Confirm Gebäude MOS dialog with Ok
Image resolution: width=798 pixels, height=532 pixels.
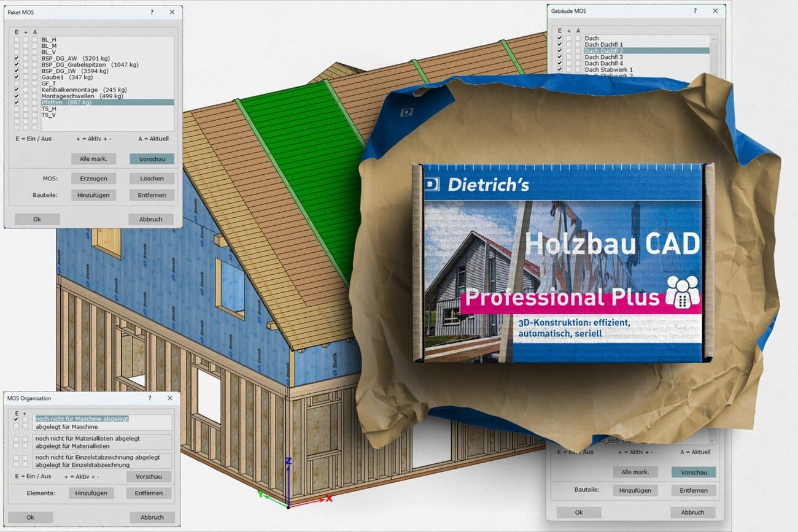tap(579, 512)
